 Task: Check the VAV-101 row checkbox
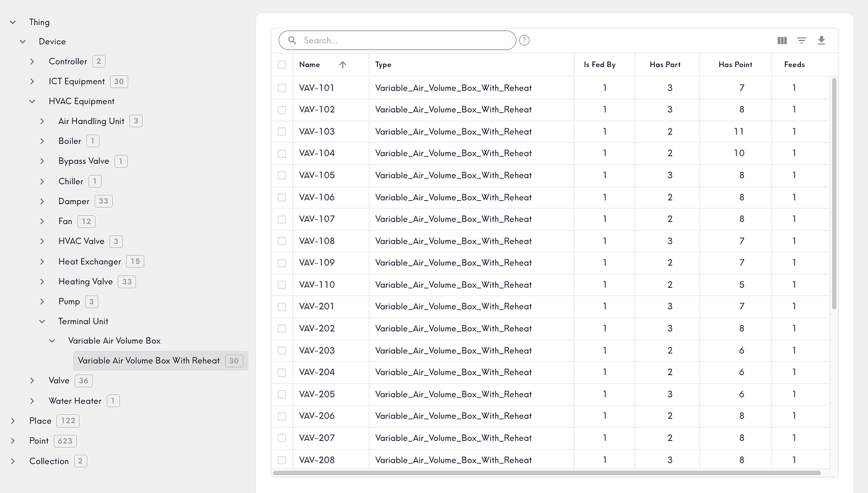pos(282,88)
